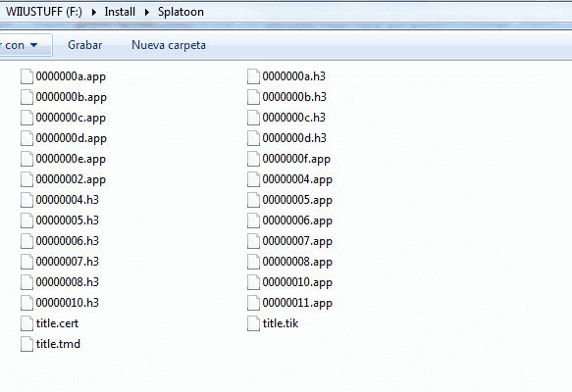Click the file icon of 0000000e.app
The image size is (572, 392).
click(26, 159)
